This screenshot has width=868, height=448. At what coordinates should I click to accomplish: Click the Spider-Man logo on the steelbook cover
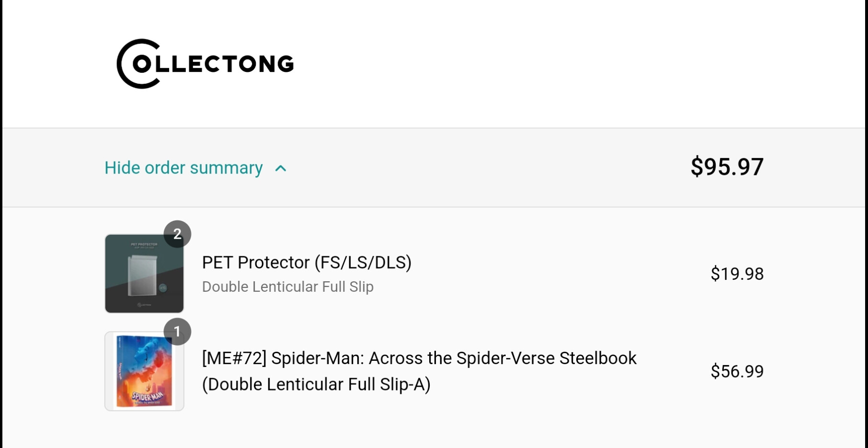pos(148,397)
